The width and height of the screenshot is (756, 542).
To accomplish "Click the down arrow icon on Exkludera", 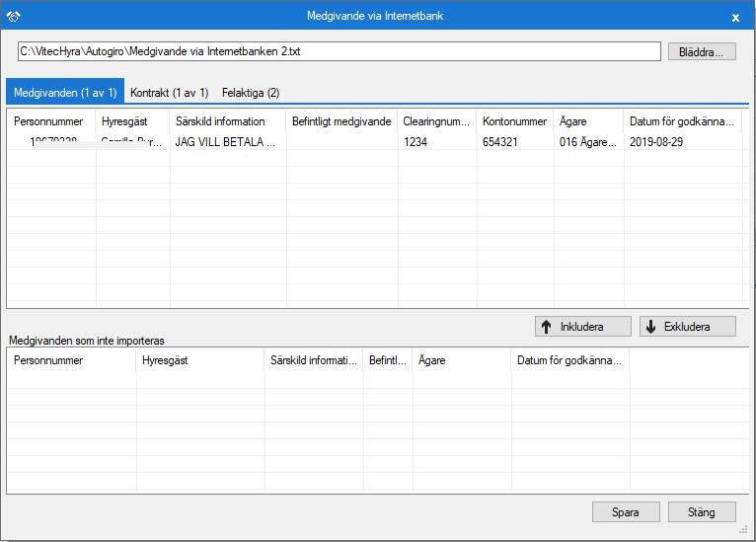I will coord(651,327).
